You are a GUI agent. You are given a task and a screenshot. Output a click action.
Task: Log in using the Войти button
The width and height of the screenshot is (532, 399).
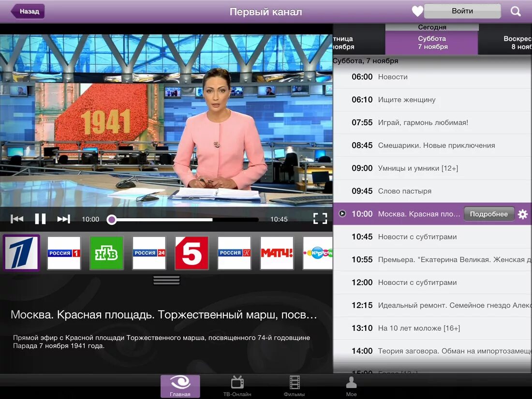[462, 11]
